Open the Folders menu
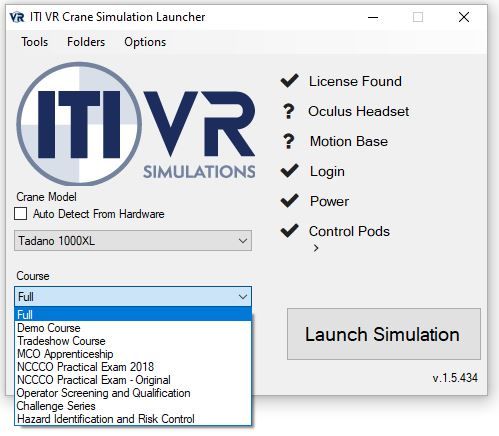 point(86,42)
